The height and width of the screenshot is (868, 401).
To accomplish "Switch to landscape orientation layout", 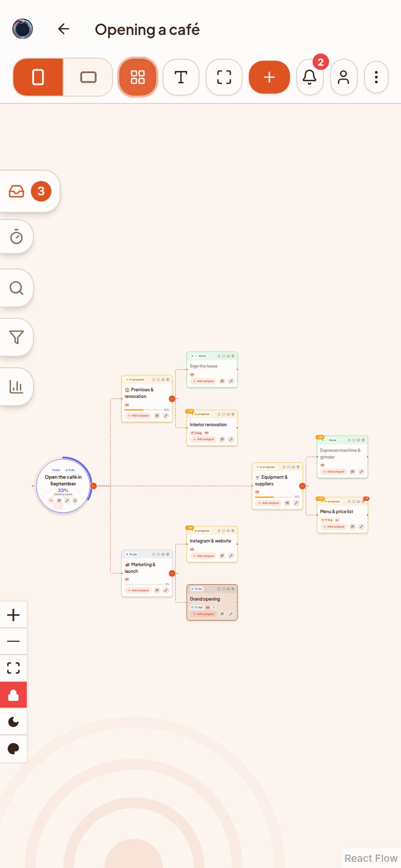I will tap(88, 77).
